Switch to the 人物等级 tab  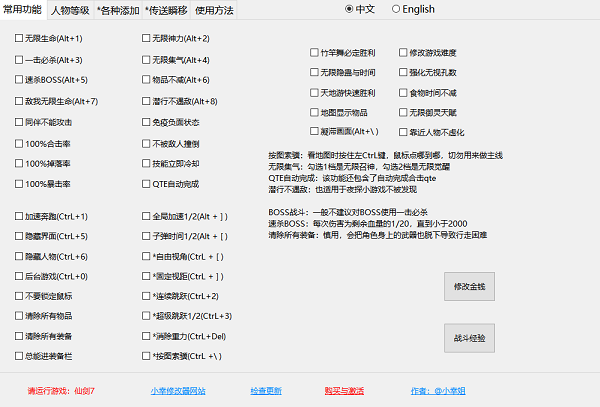pos(69,10)
